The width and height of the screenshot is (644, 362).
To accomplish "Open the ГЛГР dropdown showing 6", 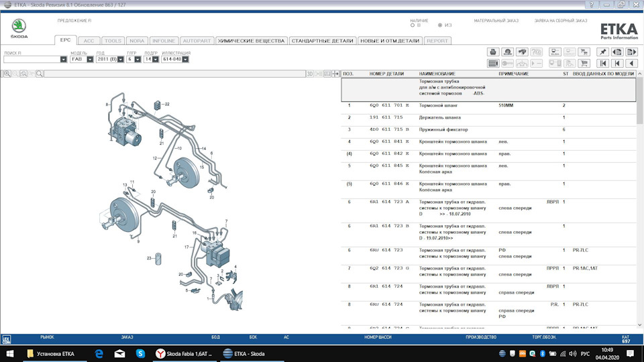I will (x=138, y=60).
